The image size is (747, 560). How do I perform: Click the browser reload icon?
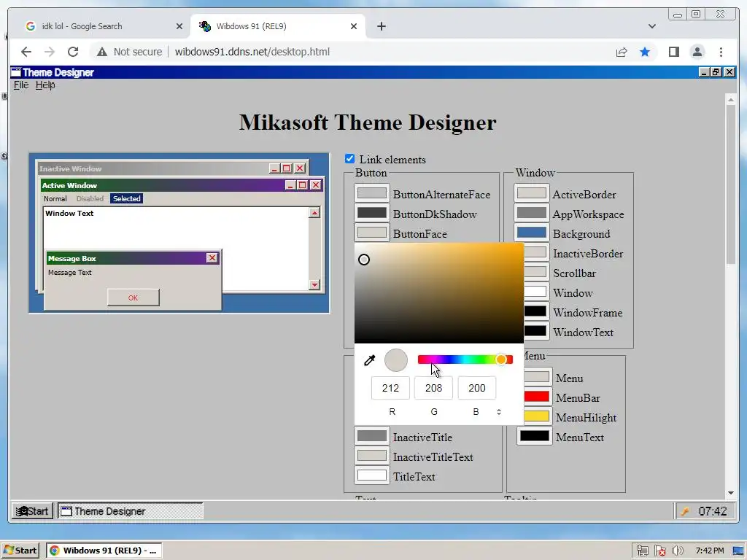click(73, 52)
